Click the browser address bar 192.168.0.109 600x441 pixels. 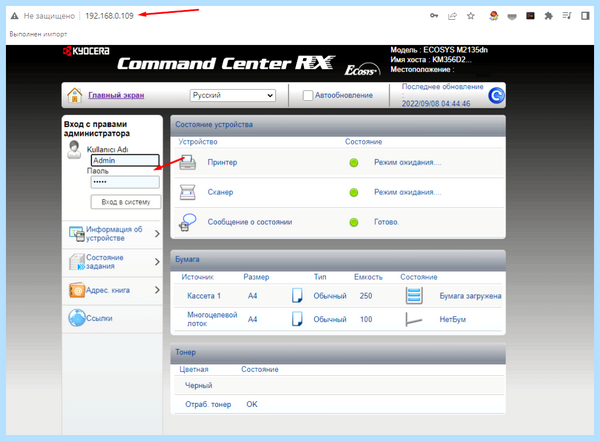click(x=109, y=16)
